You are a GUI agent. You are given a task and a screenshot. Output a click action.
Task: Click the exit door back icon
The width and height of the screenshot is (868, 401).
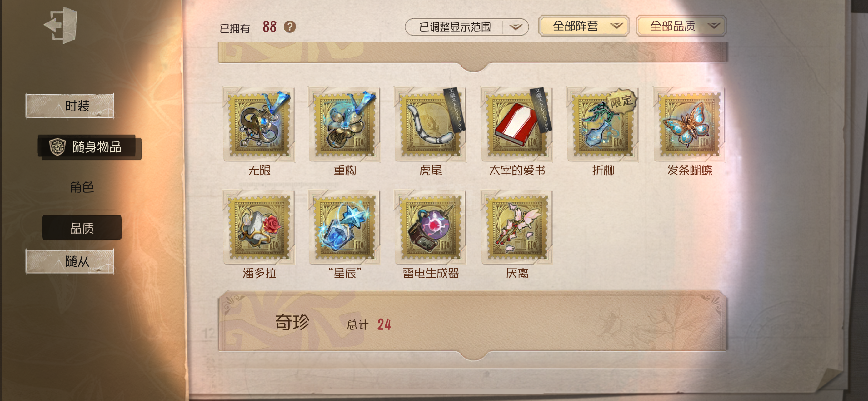(x=61, y=25)
